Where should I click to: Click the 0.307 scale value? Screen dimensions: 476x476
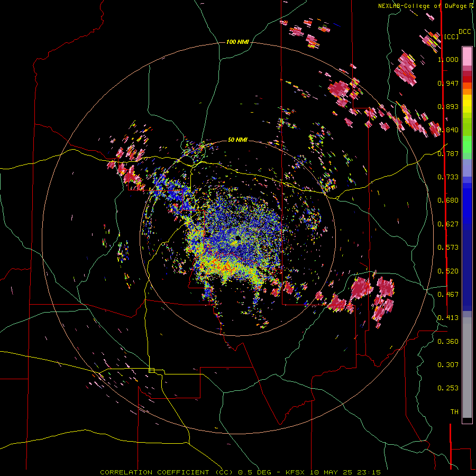448,365
